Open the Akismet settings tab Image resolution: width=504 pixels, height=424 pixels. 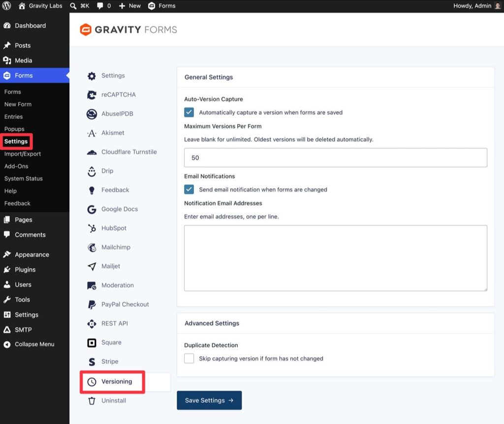click(x=113, y=133)
